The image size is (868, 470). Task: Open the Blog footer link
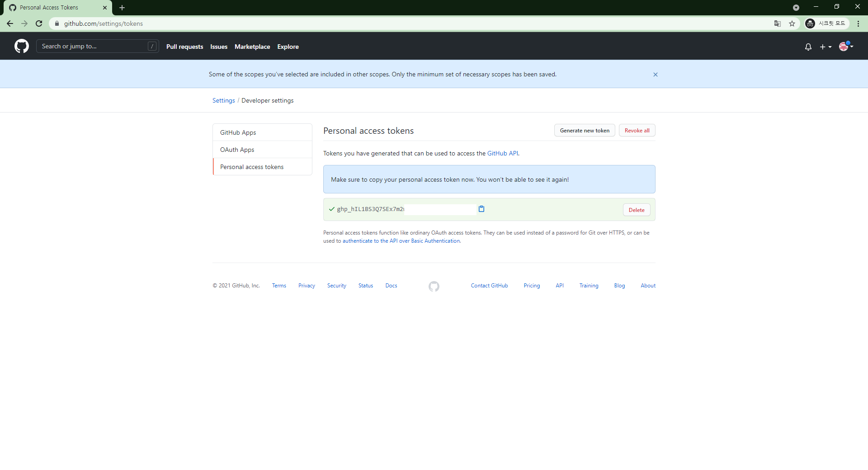[619, 286]
